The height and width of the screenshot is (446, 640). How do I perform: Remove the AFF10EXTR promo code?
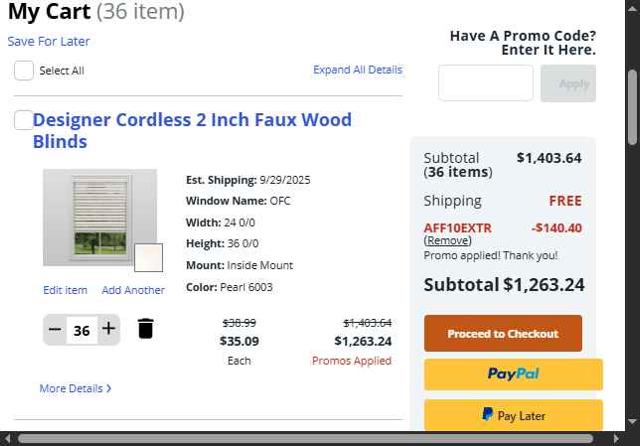448,241
